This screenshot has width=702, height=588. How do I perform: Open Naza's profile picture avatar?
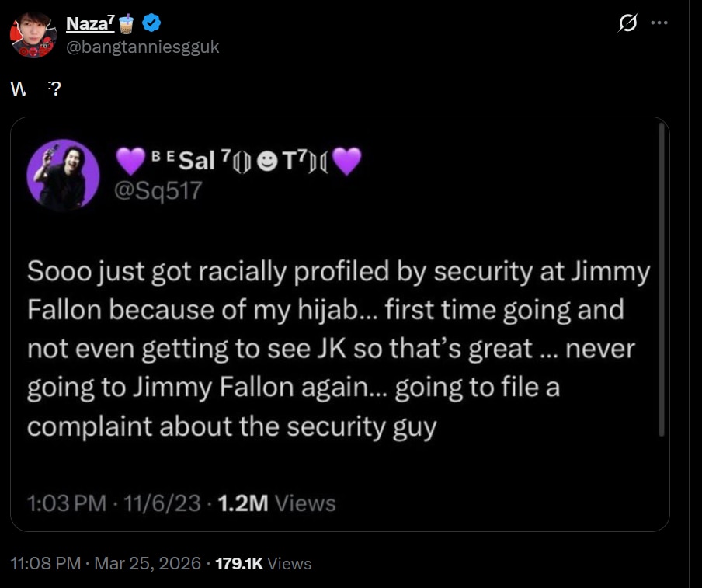[x=32, y=35]
